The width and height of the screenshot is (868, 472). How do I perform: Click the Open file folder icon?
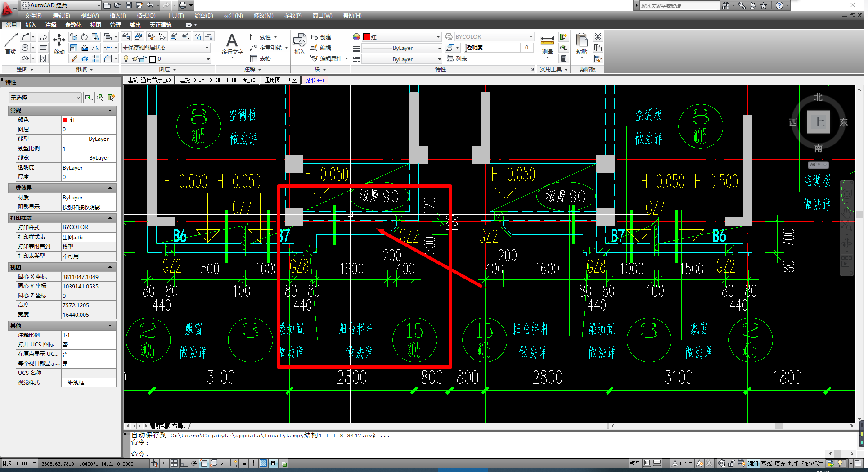(117, 5)
